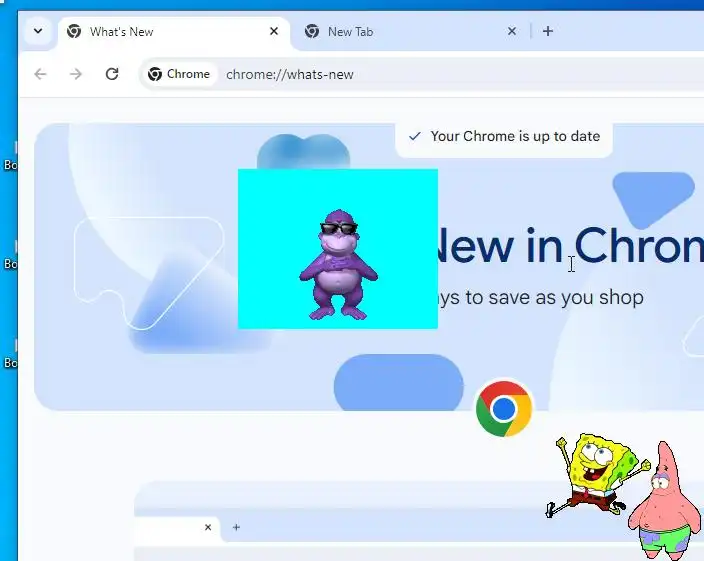This screenshot has height=561, width=704.
Task: Click the 'ways to save as you shop' subtitle
Action: coord(540,298)
